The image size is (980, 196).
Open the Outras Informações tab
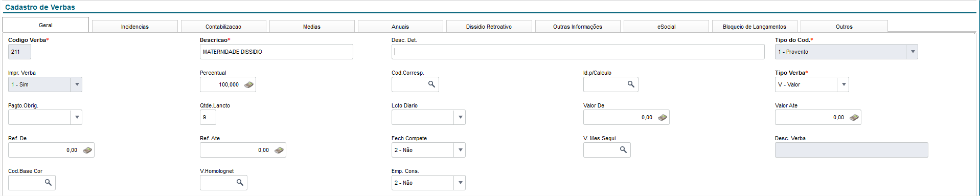[578, 27]
